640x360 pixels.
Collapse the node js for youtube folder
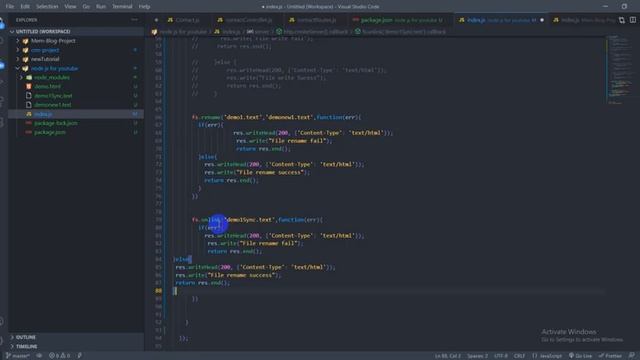[x=76, y=69]
